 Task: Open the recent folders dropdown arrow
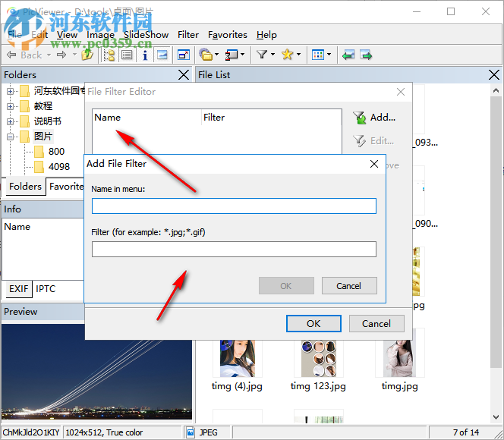coord(216,55)
